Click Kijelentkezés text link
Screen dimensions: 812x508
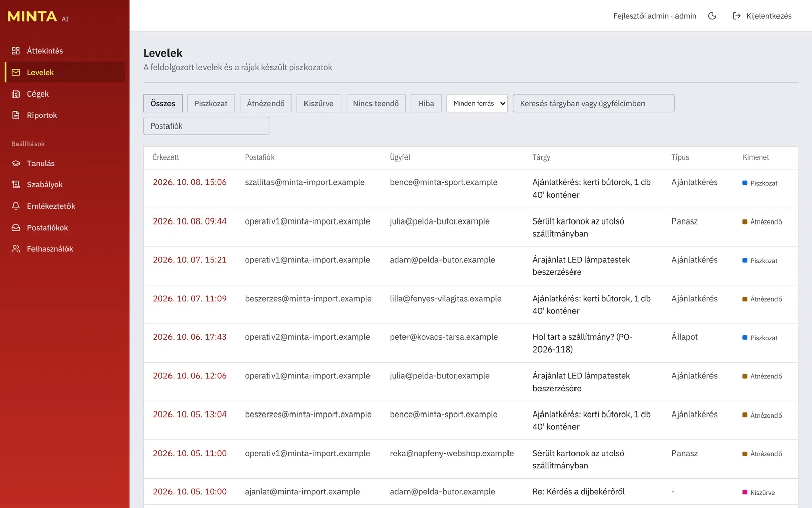click(768, 16)
